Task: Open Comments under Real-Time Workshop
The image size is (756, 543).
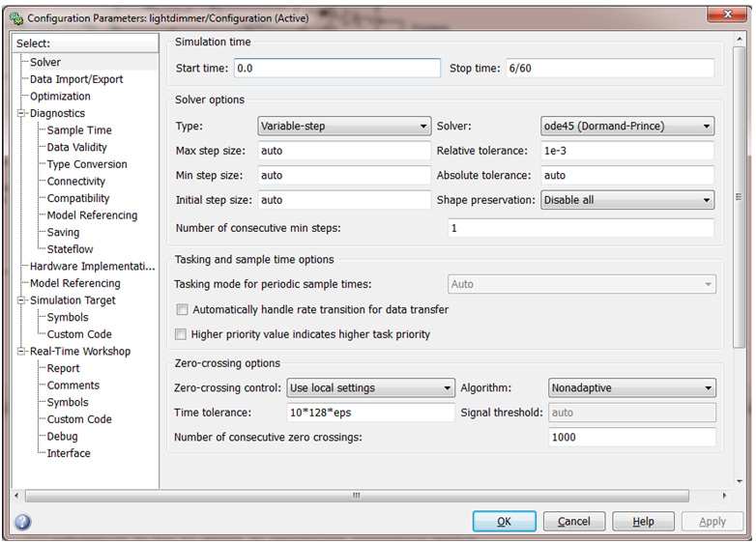Action: tap(73, 386)
